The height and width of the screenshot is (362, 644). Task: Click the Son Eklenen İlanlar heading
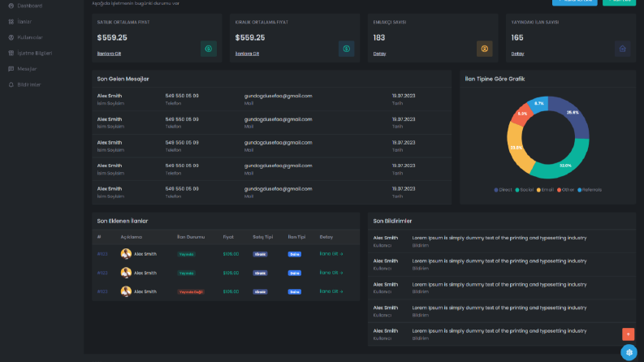click(x=123, y=221)
